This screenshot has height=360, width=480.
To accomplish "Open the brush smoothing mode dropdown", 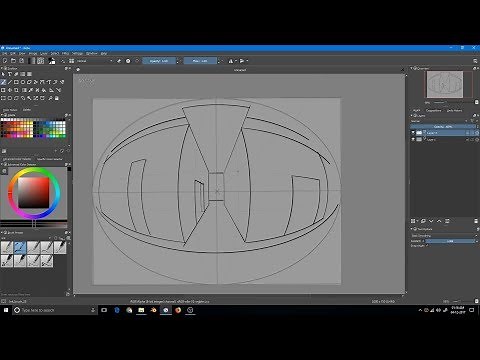I will [x=444, y=236].
